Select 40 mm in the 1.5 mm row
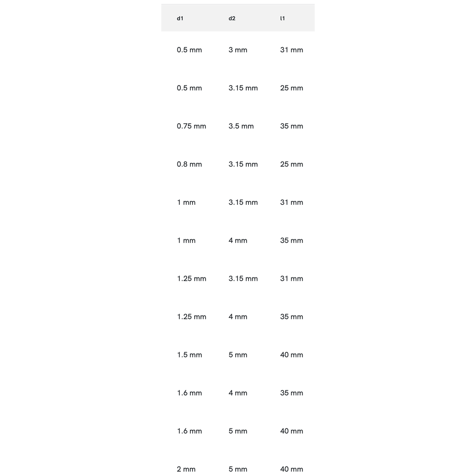 click(291, 355)
